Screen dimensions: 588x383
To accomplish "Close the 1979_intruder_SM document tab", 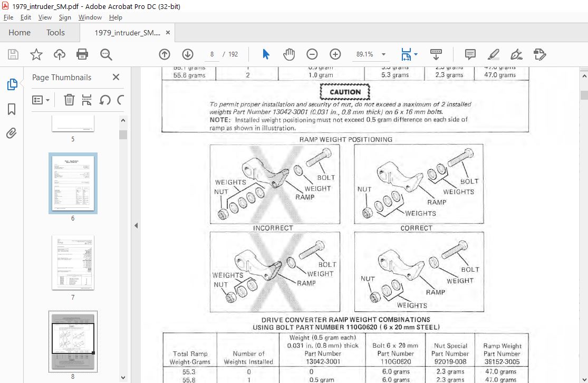I will click(168, 33).
